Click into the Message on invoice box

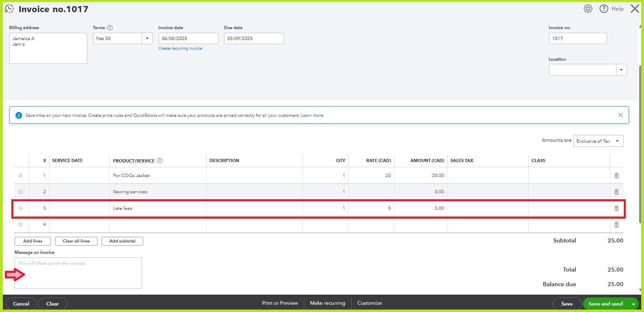pos(78,273)
